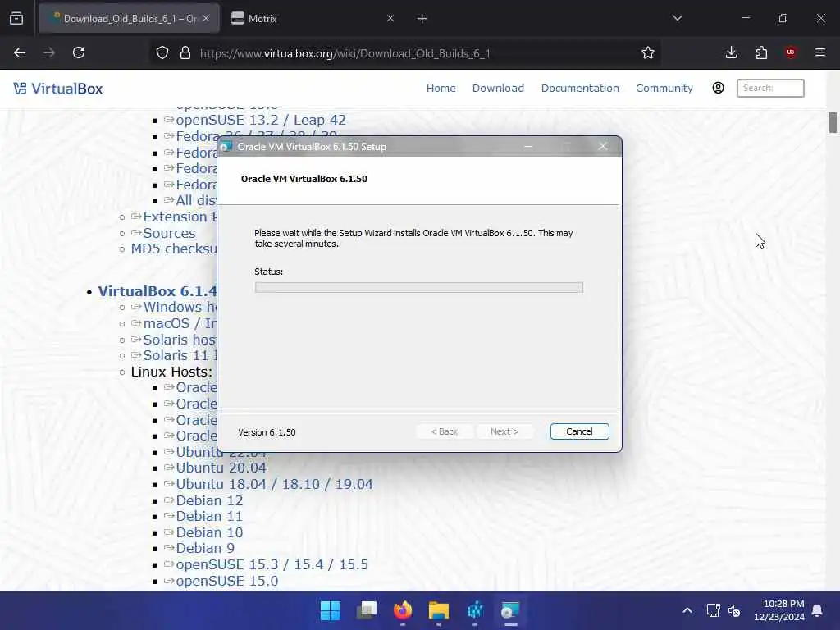The height and width of the screenshot is (630, 840).
Task: Open the Download navigation item
Action: pyautogui.click(x=498, y=88)
